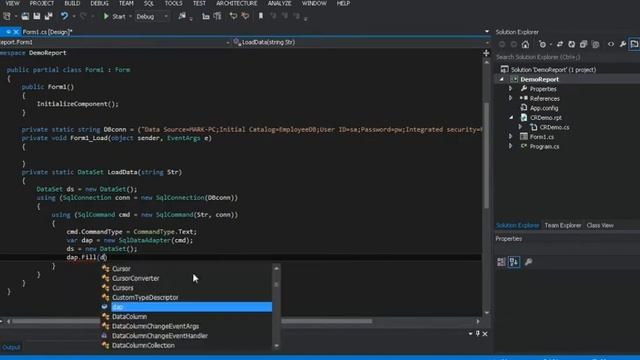Screen dimensions: 640x360
Task: Click the Save All toolbar icon
Action: pos(49,16)
